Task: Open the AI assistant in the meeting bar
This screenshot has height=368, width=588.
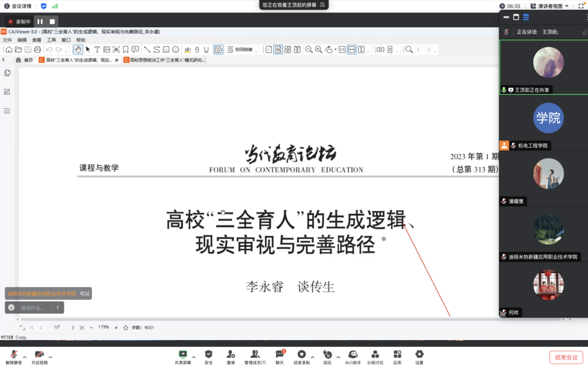Action: [x=353, y=357]
